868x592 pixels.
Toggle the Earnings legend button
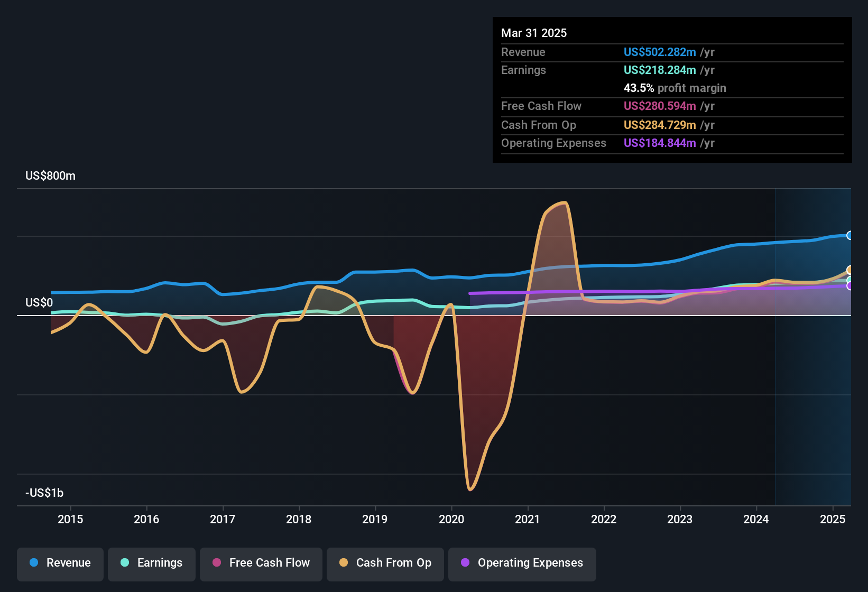(x=152, y=563)
